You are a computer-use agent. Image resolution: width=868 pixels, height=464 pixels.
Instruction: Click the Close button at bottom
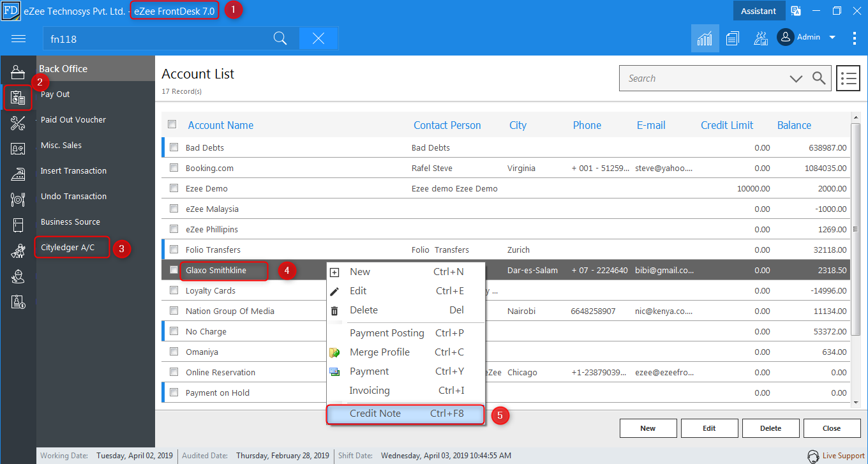(x=832, y=428)
